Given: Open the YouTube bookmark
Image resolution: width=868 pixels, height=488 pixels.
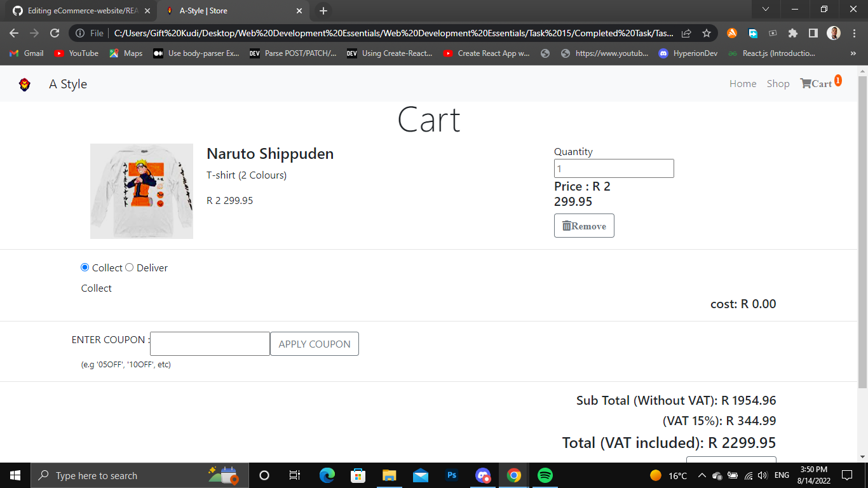Looking at the screenshot, I should tap(76, 53).
